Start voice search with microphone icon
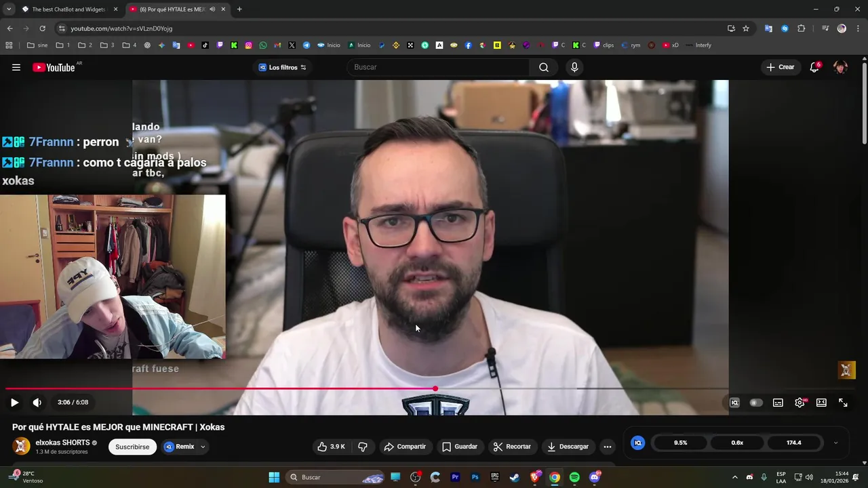868x488 pixels. pos(574,67)
